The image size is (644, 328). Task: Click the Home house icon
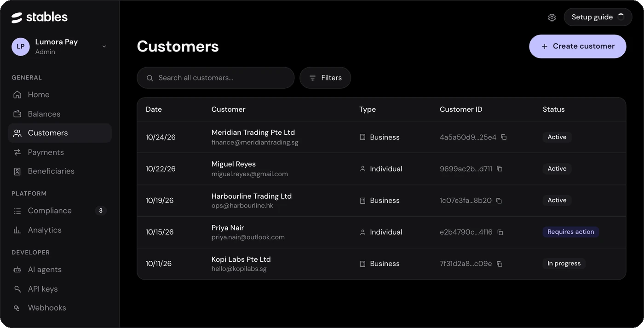tap(17, 95)
